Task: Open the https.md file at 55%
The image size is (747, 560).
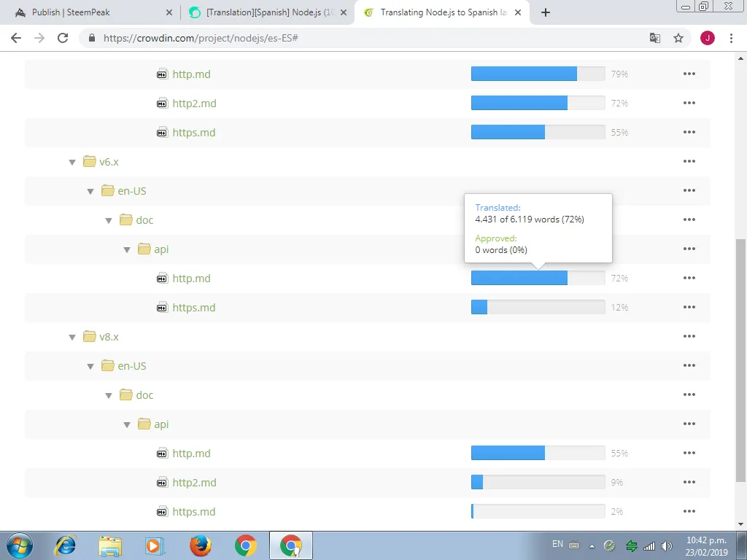Action: [193, 133]
